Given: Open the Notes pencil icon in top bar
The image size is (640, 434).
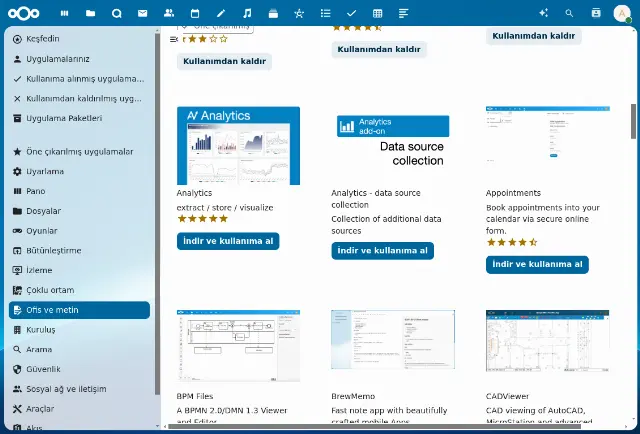Looking at the screenshot, I should [221, 13].
